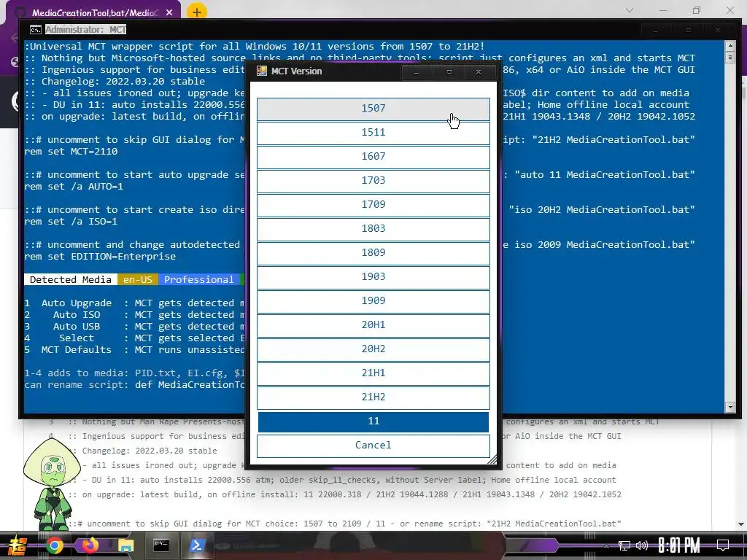Select the 20H2 version option
This screenshot has width=747, height=560.
click(373, 349)
